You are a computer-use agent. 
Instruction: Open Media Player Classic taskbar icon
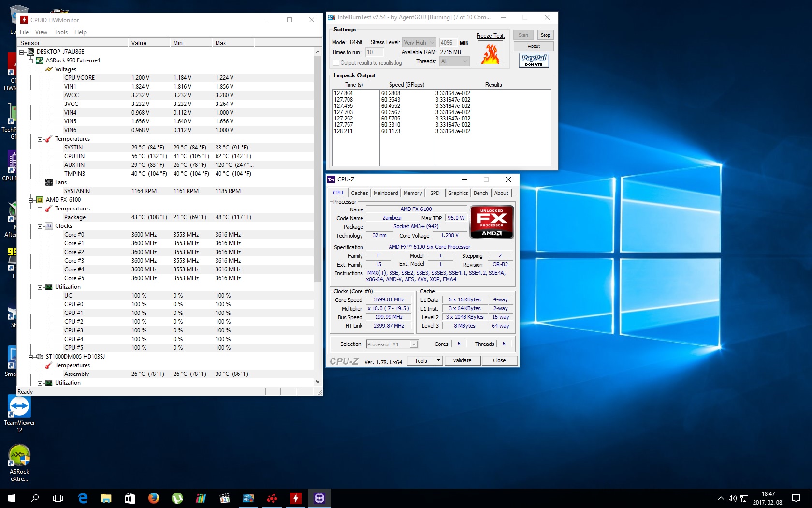click(224, 498)
